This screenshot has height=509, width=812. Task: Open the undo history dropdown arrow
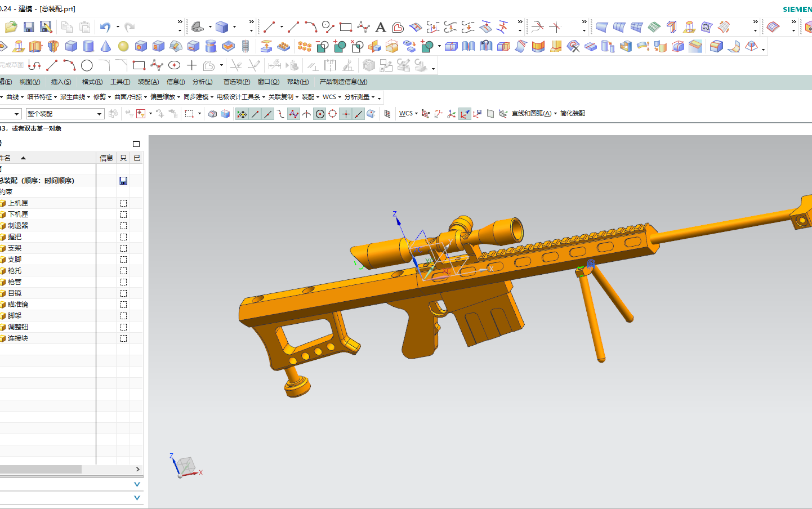tap(118, 27)
